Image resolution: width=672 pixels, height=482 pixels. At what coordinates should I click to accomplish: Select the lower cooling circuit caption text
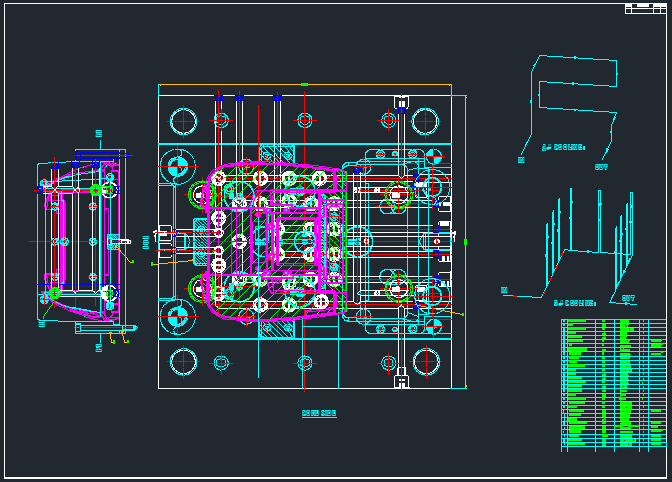575,303
